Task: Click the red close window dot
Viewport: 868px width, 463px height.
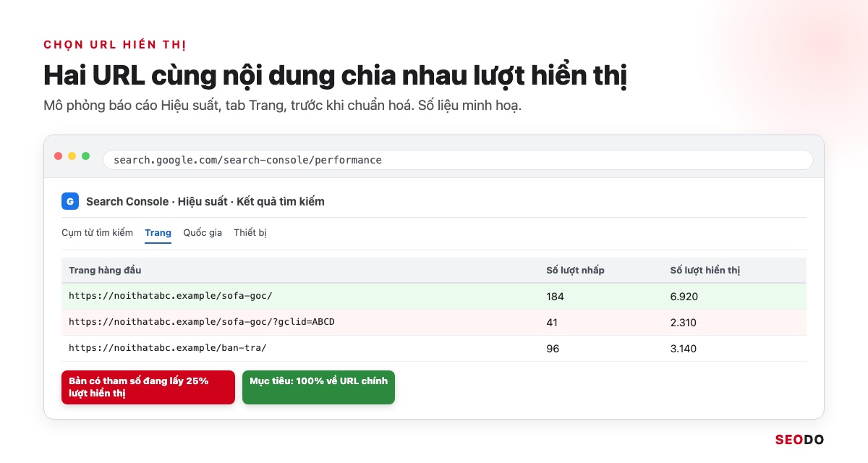Action: 59,156
